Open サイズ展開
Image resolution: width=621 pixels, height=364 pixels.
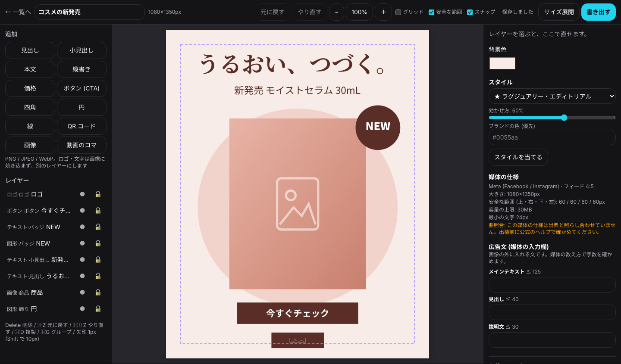coord(559,12)
